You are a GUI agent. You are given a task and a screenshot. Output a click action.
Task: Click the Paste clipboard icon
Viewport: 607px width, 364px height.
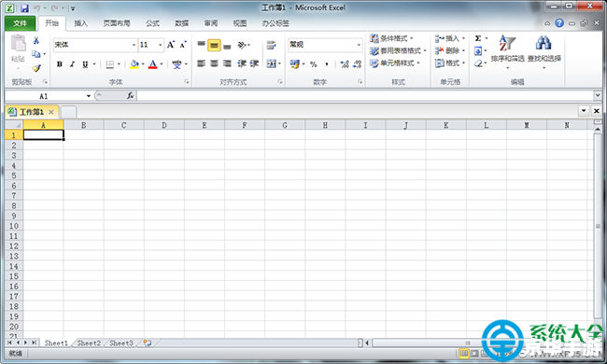point(18,43)
